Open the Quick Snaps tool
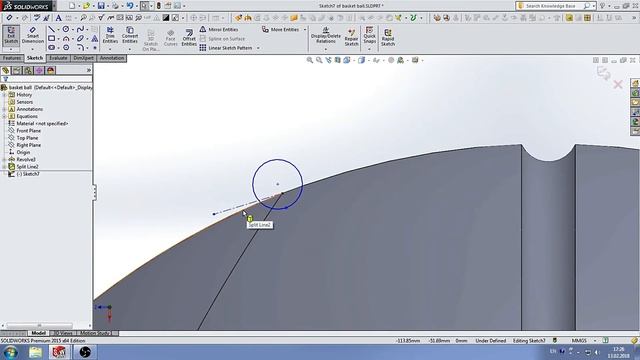Viewport: 640px width, 360px height. click(369, 35)
